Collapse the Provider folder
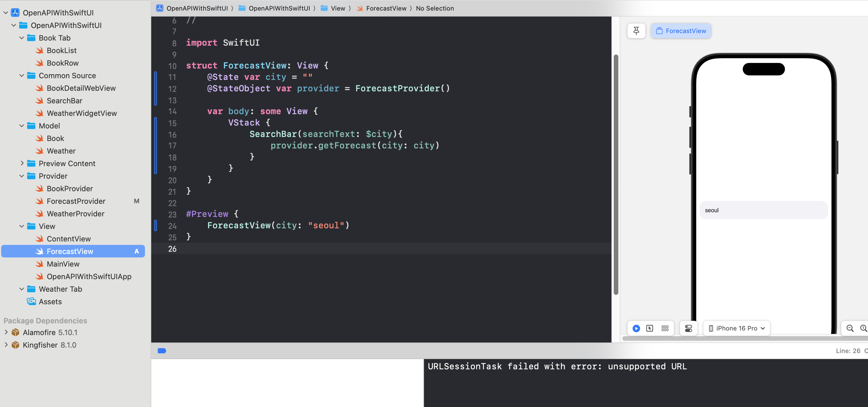Image resolution: width=868 pixels, height=407 pixels. (x=22, y=176)
